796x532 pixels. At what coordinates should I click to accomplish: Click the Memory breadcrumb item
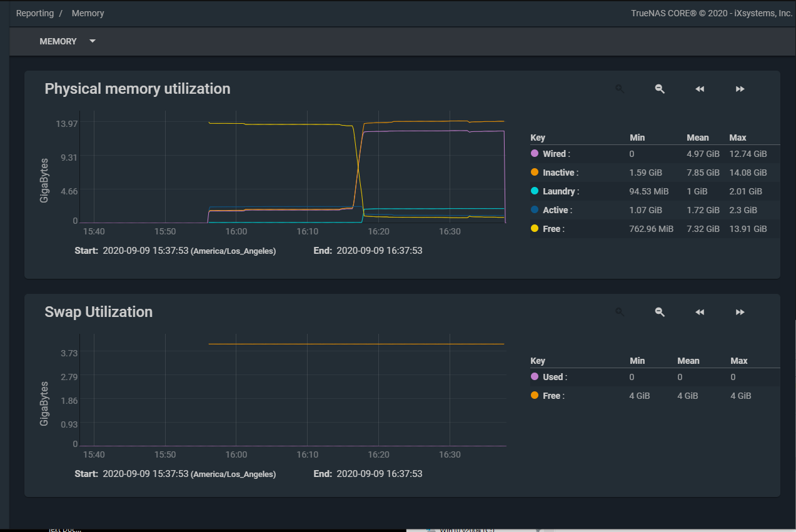[88, 13]
